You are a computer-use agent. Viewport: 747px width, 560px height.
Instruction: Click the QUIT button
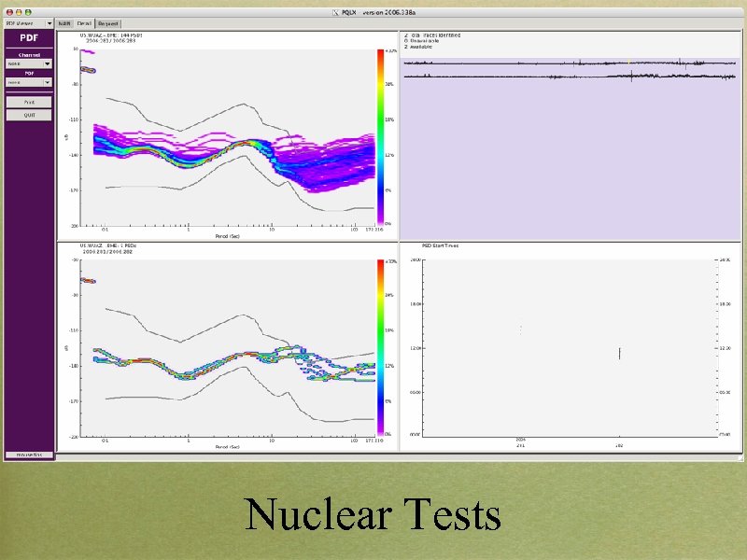(28, 115)
